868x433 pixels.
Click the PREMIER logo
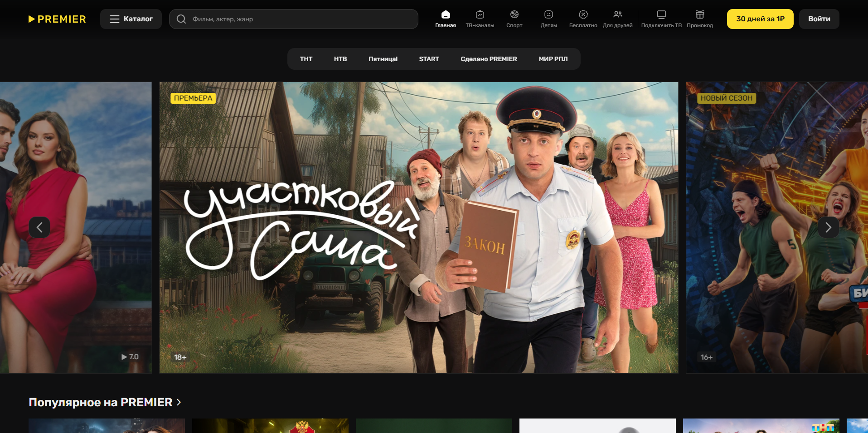click(57, 19)
